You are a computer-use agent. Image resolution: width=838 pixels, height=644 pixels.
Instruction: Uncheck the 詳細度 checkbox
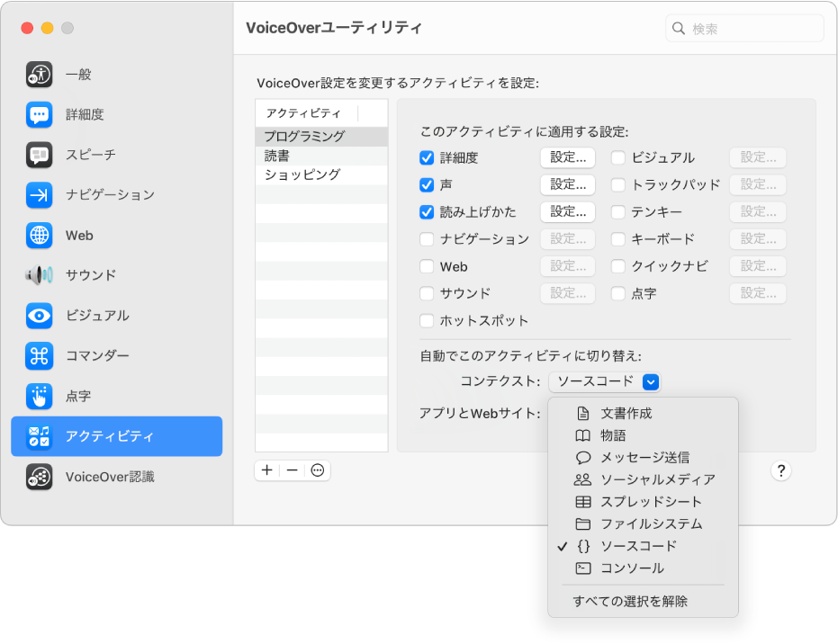pyautogui.click(x=426, y=157)
